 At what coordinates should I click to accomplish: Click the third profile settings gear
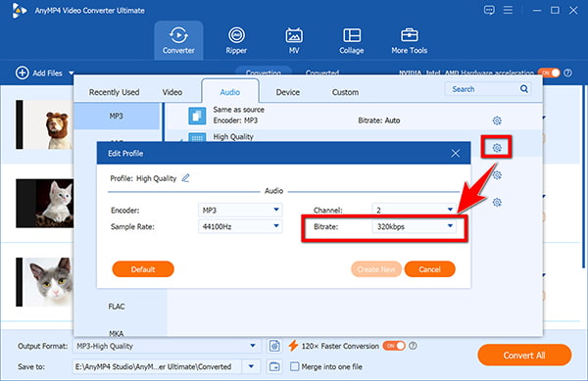pyautogui.click(x=497, y=175)
